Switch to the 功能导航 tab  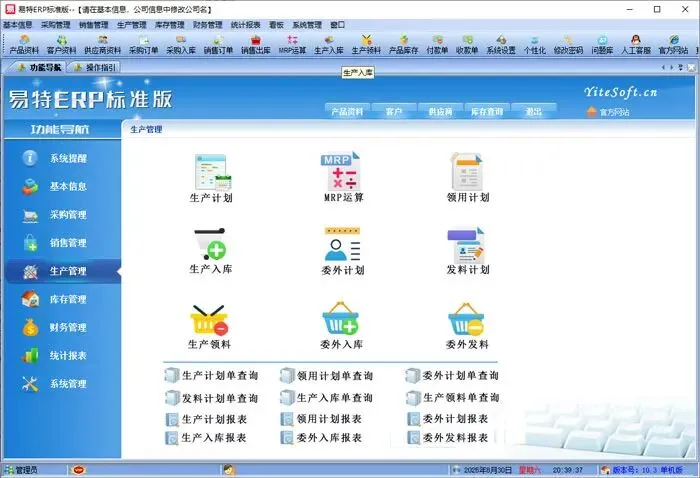(x=40, y=67)
